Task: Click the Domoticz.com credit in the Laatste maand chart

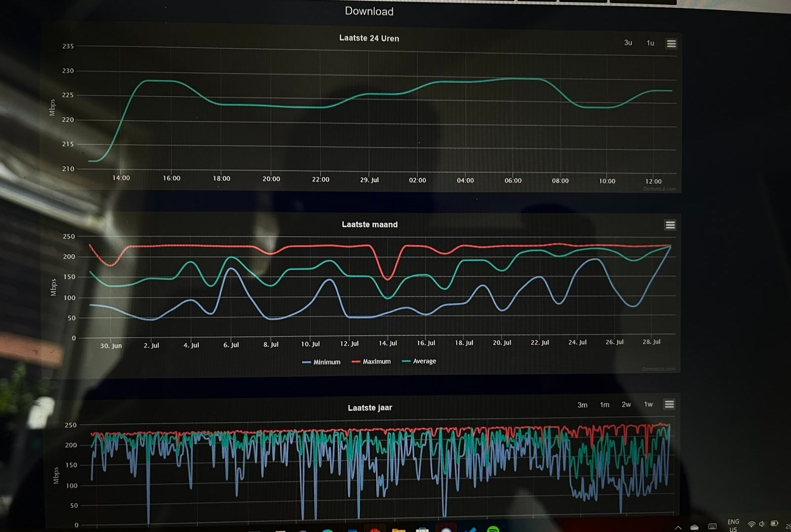Action: point(659,368)
